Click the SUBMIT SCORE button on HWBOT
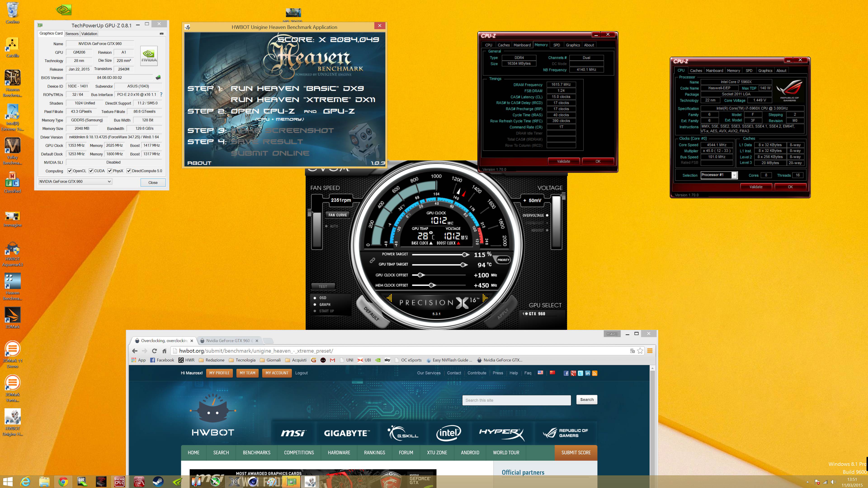Screen dimensions: 868x488 click(x=576, y=453)
